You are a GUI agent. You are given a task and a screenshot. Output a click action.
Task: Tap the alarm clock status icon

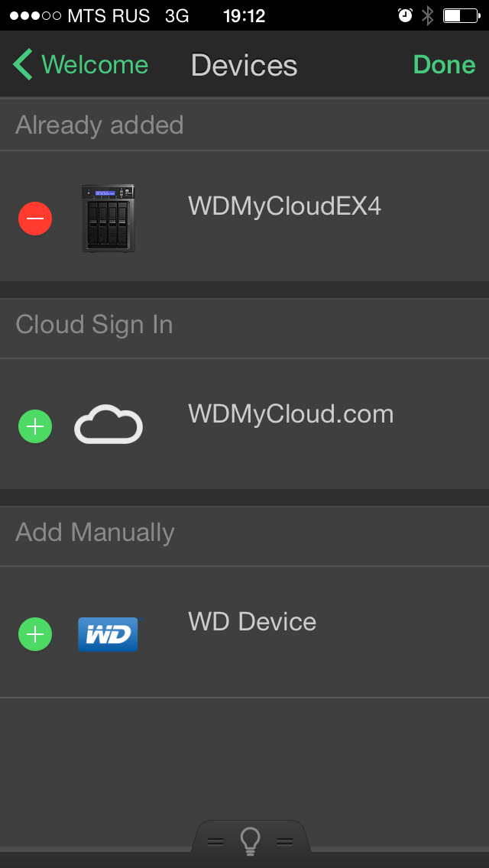[x=405, y=15]
